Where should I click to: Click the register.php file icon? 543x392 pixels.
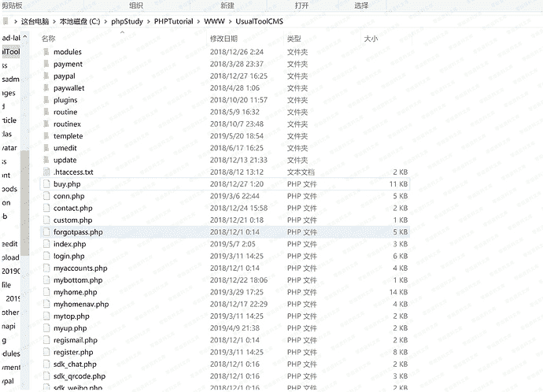click(x=46, y=353)
